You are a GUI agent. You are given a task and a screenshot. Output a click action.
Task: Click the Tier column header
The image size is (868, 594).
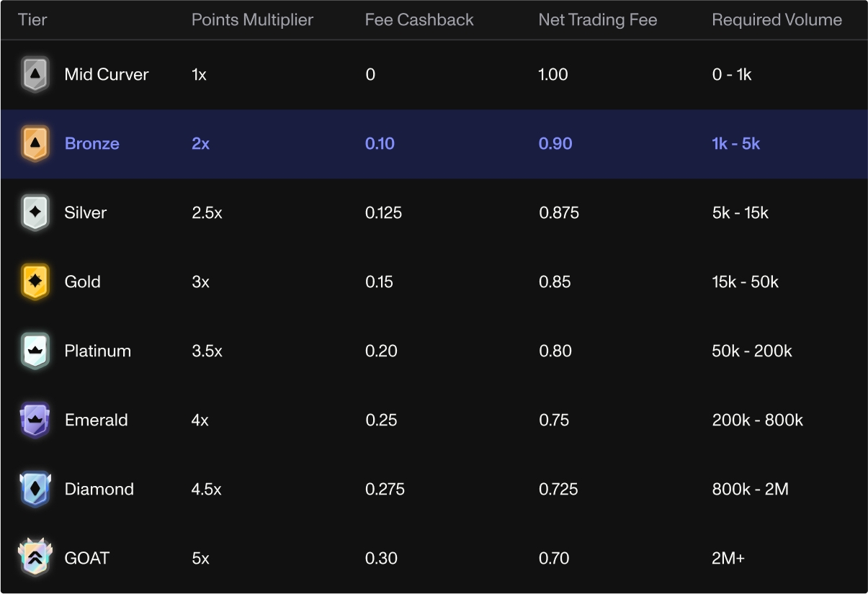[x=32, y=20]
